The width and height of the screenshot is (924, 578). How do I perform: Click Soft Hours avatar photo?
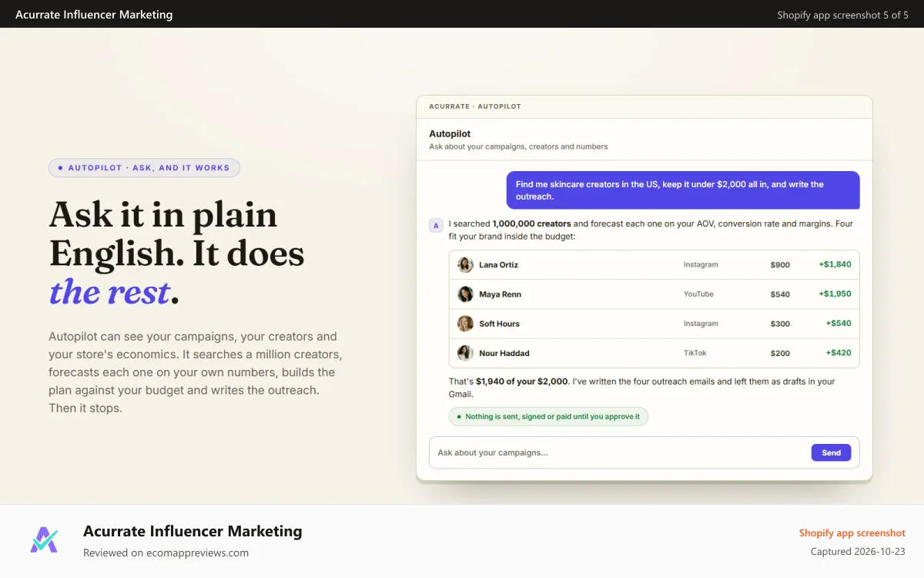tap(465, 324)
